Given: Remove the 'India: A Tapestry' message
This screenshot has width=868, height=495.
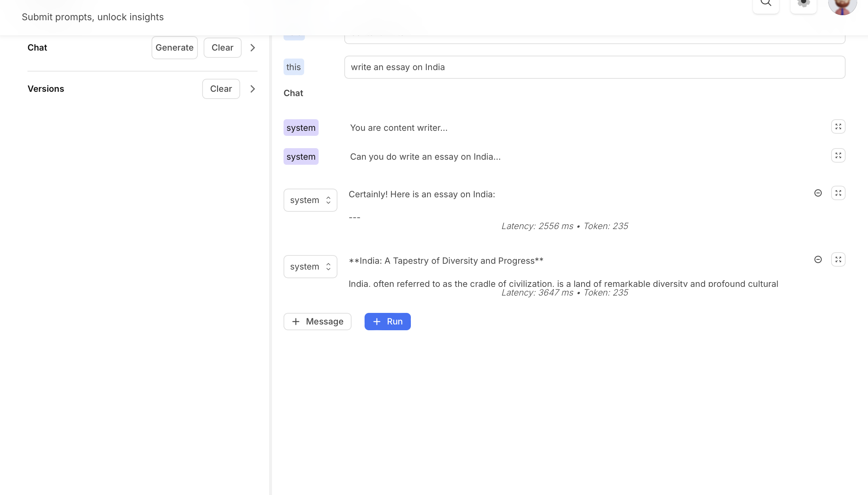Looking at the screenshot, I should pos(818,259).
